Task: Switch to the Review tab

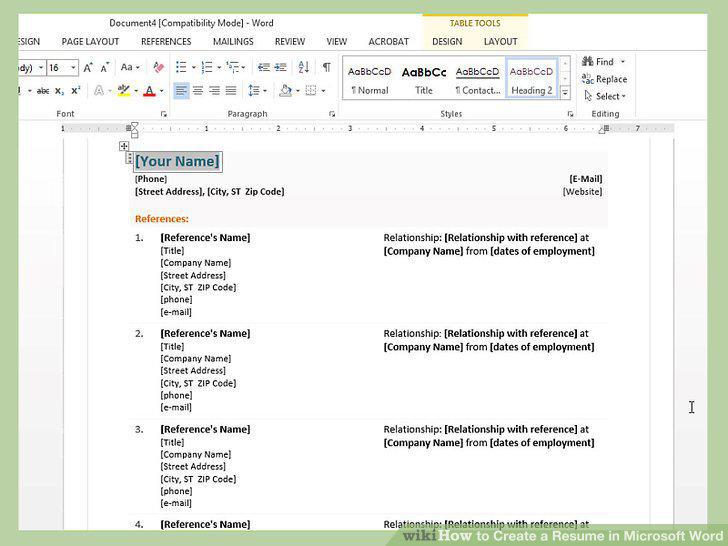Action: tap(290, 41)
